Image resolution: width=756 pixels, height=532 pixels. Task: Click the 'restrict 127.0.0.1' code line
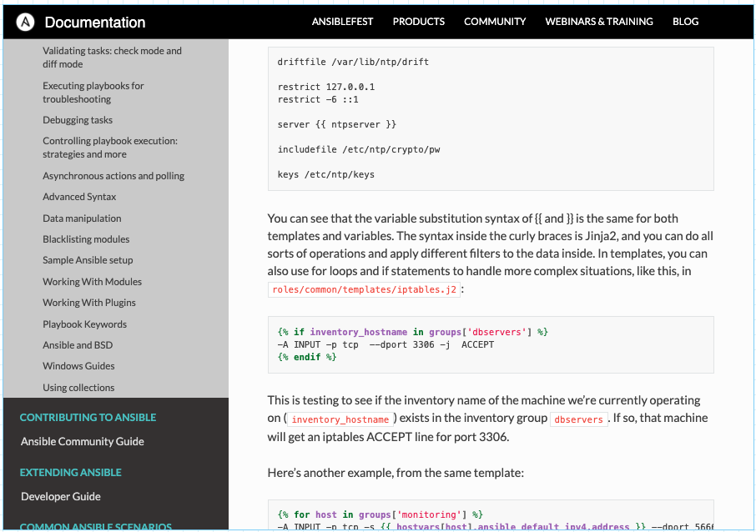click(x=326, y=87)
